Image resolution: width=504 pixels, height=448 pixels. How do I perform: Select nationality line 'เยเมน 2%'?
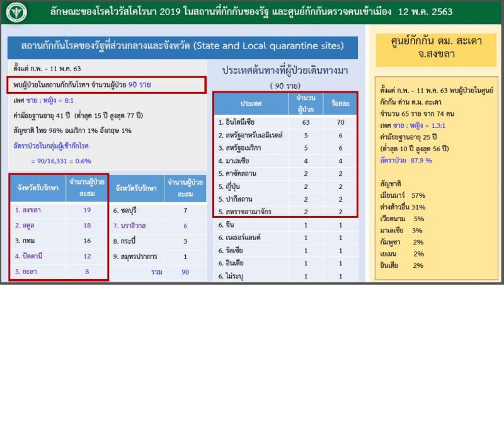pyautogui.click(x=402, y=254)
